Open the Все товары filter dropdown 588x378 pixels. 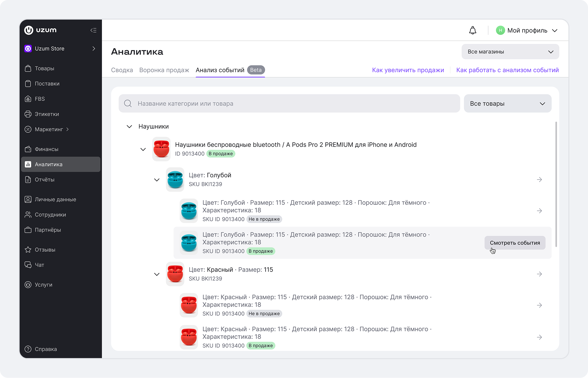(508, 103)
